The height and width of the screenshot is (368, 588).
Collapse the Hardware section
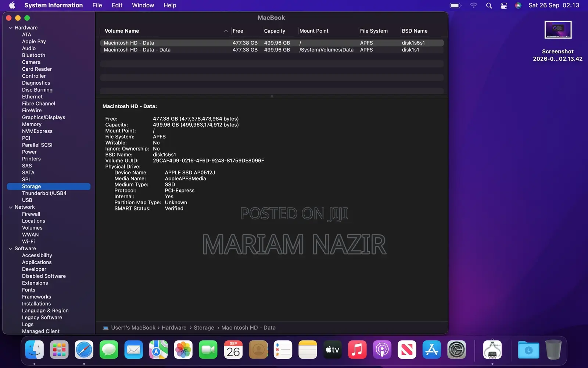pyautogui.click(x=11, y=28)
